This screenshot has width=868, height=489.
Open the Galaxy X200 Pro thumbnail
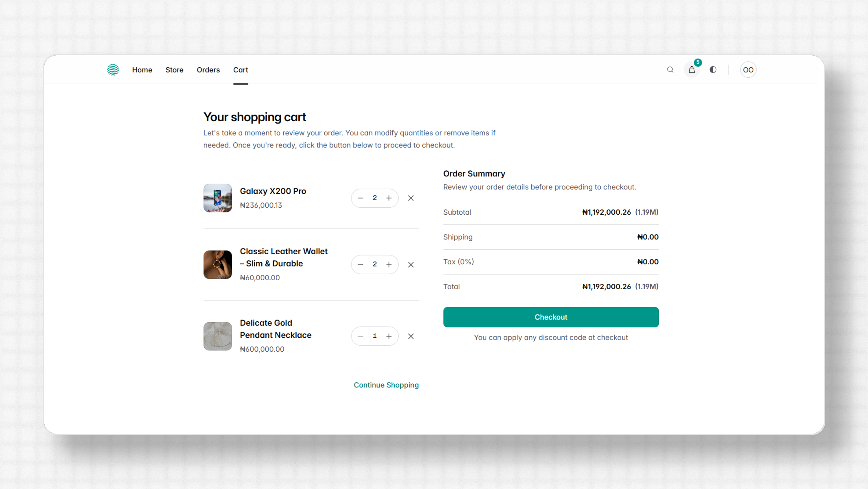pyautogui.click(x=218, y=198)
